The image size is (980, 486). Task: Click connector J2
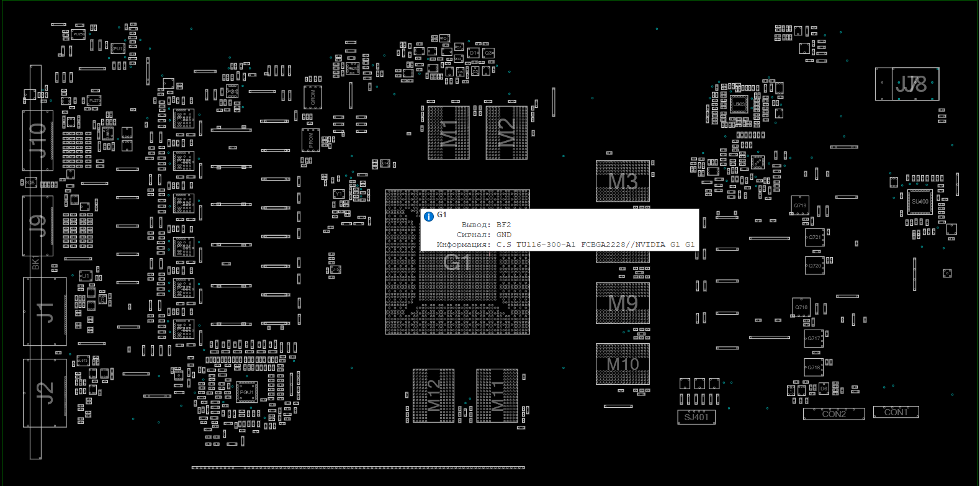pyautogui.click(x=45, y=392)
